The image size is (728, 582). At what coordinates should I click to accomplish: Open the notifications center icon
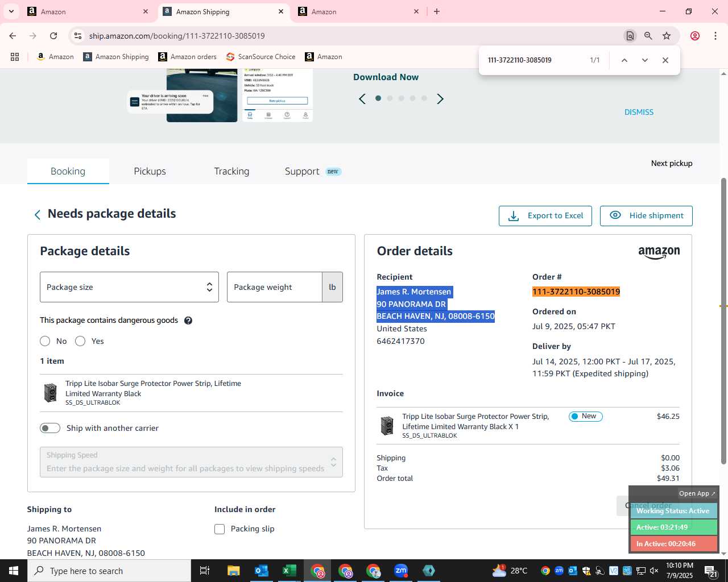tap(712, 571)
